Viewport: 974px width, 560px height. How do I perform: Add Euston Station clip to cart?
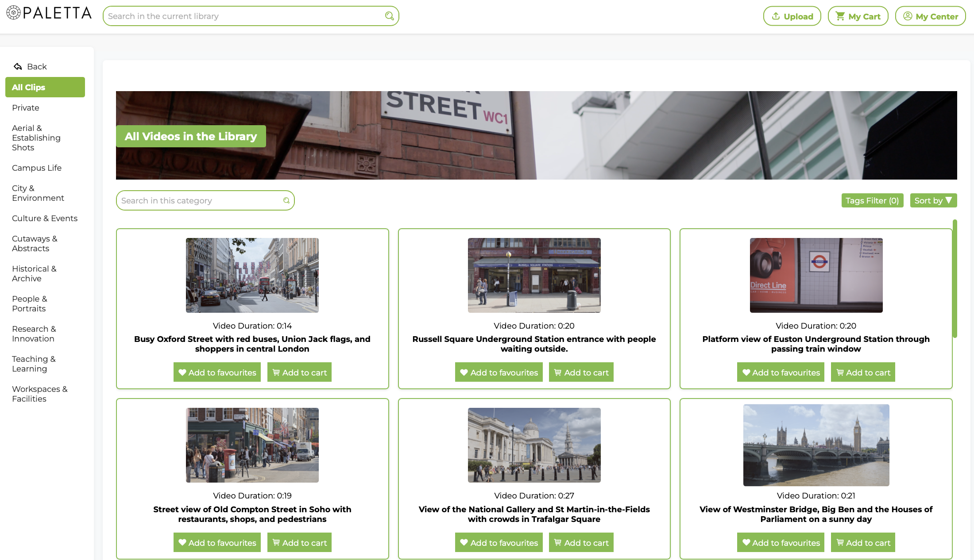coord(863,372)
